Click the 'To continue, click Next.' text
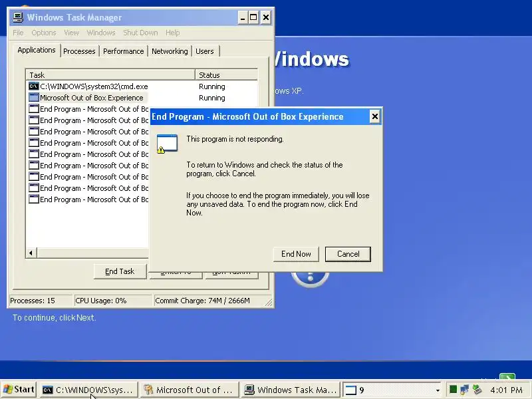The width and height of the screenshot is (532, 399). coord(55,318)
